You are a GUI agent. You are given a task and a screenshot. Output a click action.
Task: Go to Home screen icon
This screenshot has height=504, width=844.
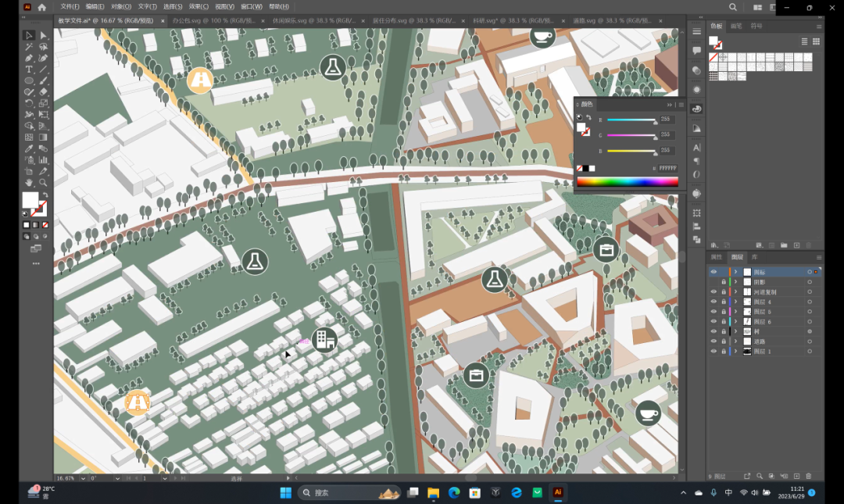(42, 7)
